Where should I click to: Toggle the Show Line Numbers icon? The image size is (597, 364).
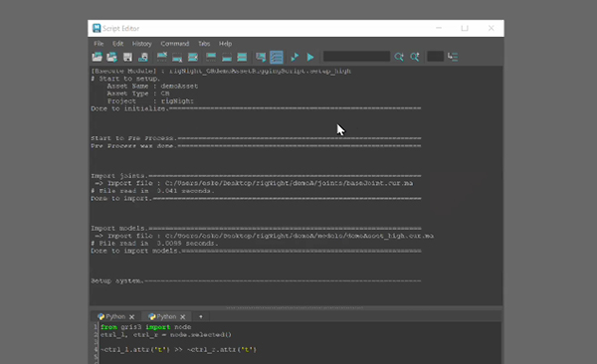[277, 57]
